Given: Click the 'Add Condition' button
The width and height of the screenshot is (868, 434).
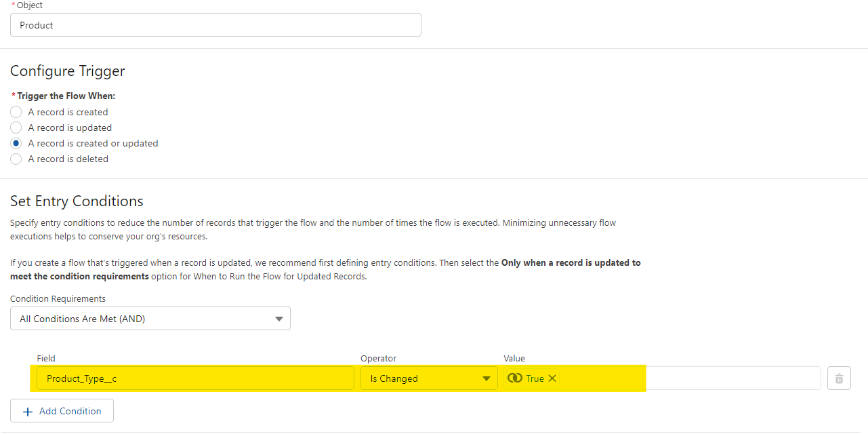Looking at the screenshot, I should [x=62, y=411].
